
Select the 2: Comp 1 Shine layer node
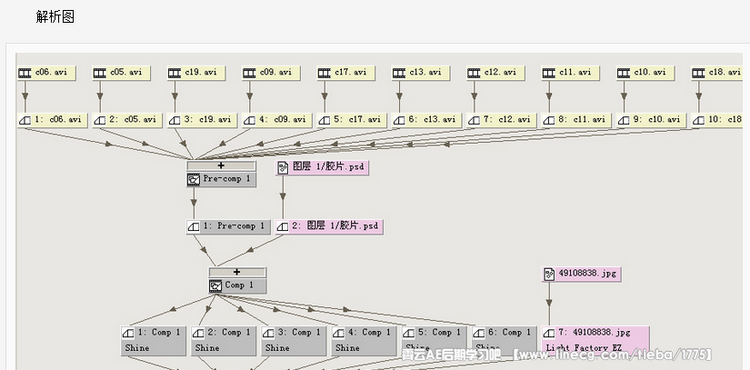point(223,340)
